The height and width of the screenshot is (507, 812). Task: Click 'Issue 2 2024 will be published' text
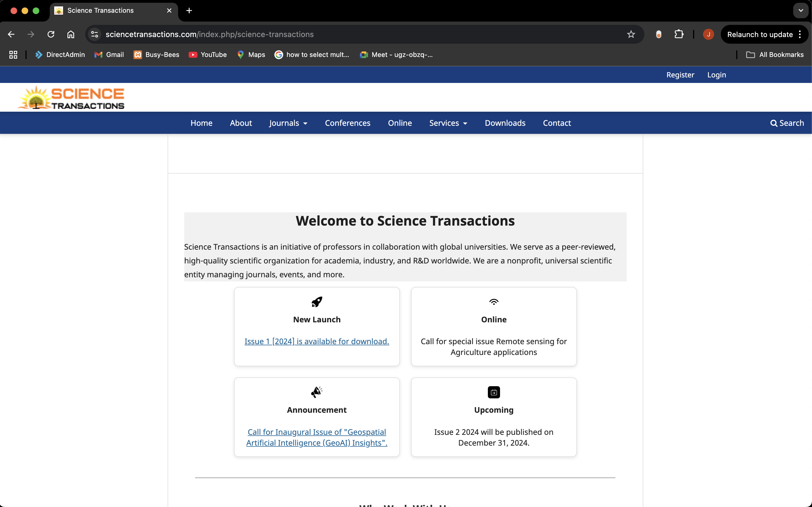pos(494,437)
